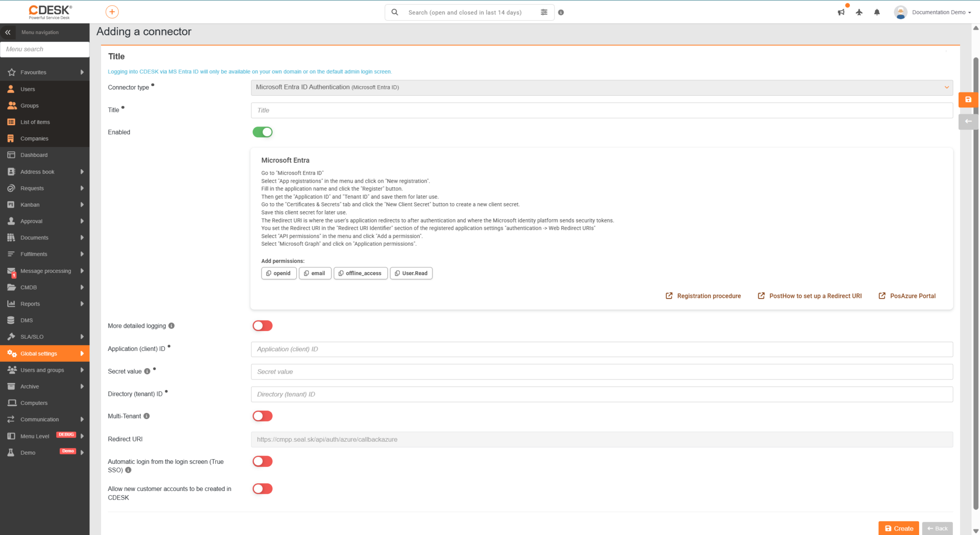The image size is (980, 535).
Task: Show info for True SSO option
Action: click(128, 470)
